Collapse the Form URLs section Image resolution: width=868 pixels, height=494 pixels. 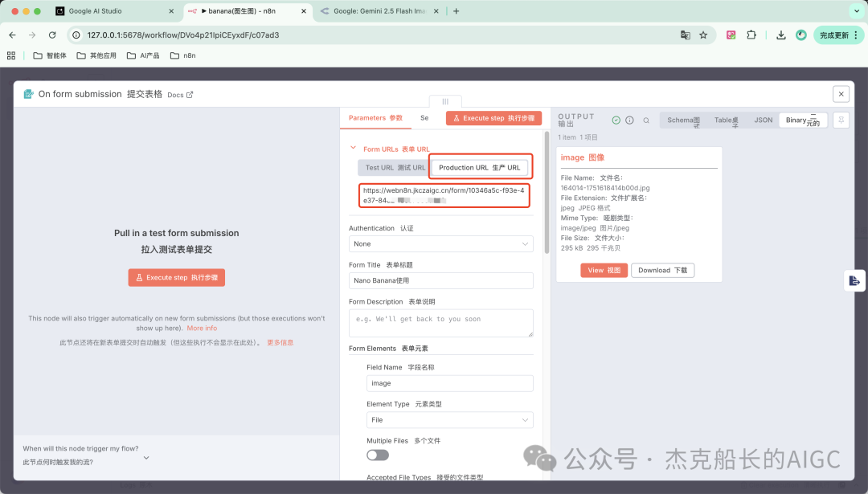353,149
